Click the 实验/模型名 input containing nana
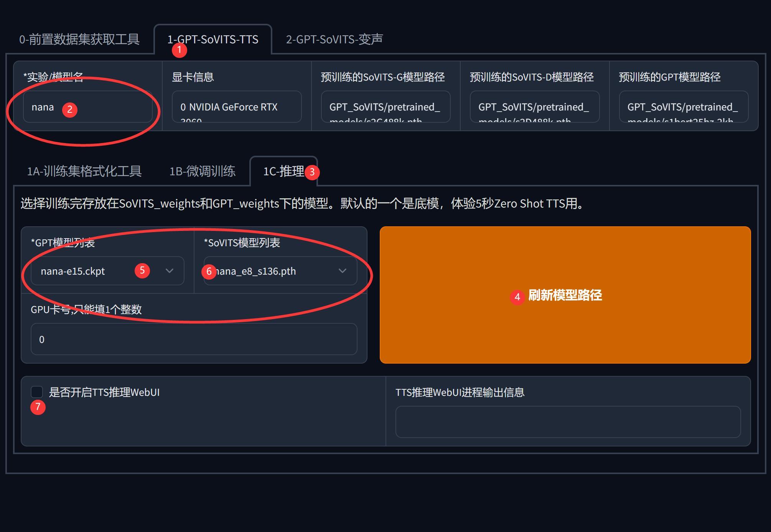The width and height of the screenshot is (771, 532). (88, 107)
